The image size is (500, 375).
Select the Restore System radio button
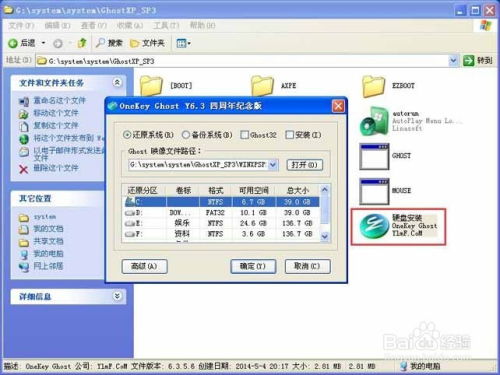pos(127,135)
